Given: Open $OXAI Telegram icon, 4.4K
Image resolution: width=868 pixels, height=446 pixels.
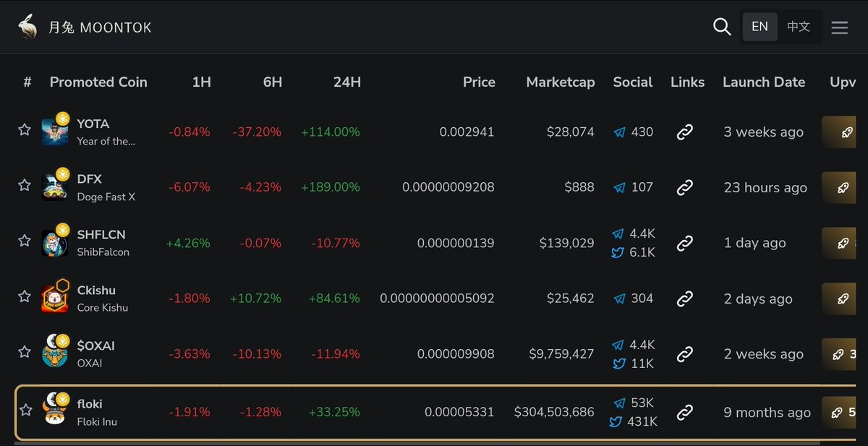Looking at the screenshot, I should [618, 345].
